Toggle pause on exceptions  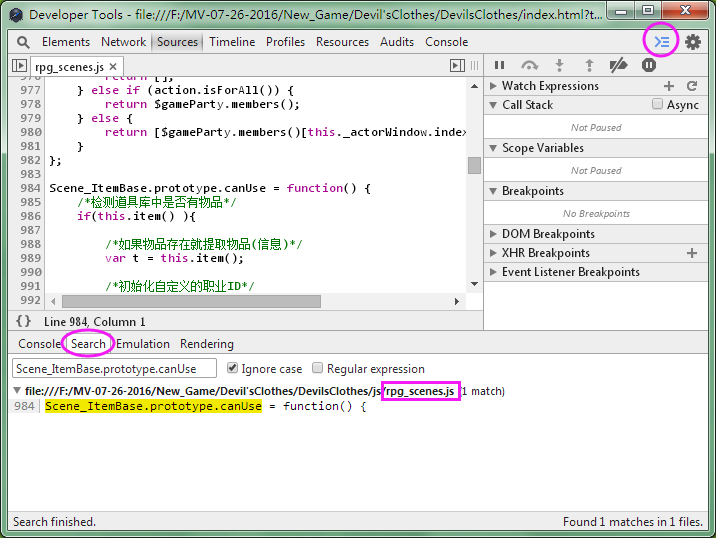click(x=649, y=65)
